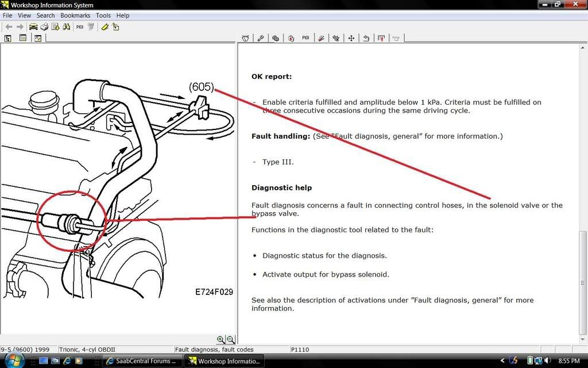
Task: Select the pan tool with cross arrows
Action: click(x=351, y=38)
